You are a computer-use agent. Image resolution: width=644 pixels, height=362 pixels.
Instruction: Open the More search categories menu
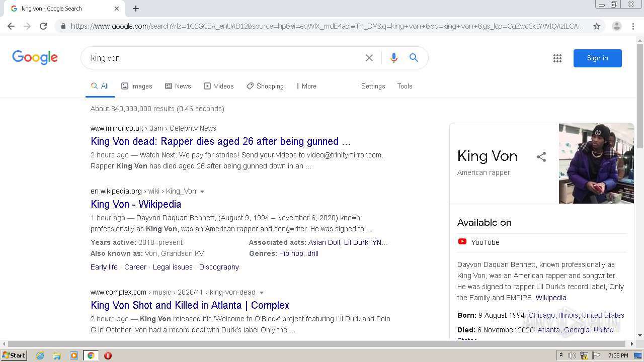306,86
